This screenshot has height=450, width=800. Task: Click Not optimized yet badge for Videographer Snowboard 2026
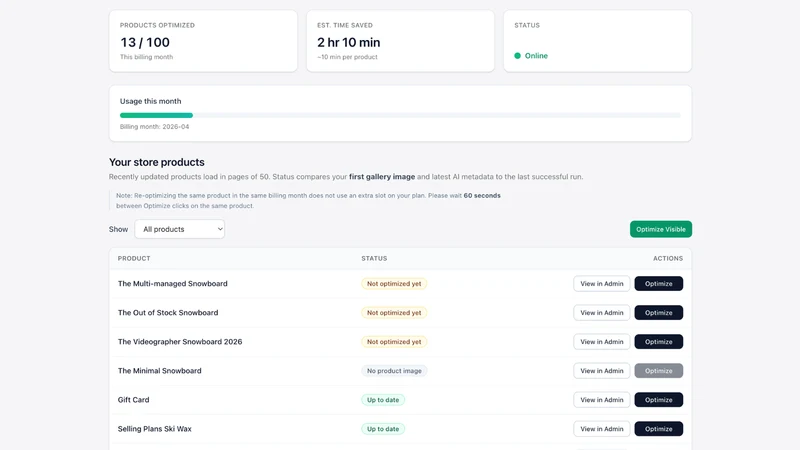pos(394,342)
